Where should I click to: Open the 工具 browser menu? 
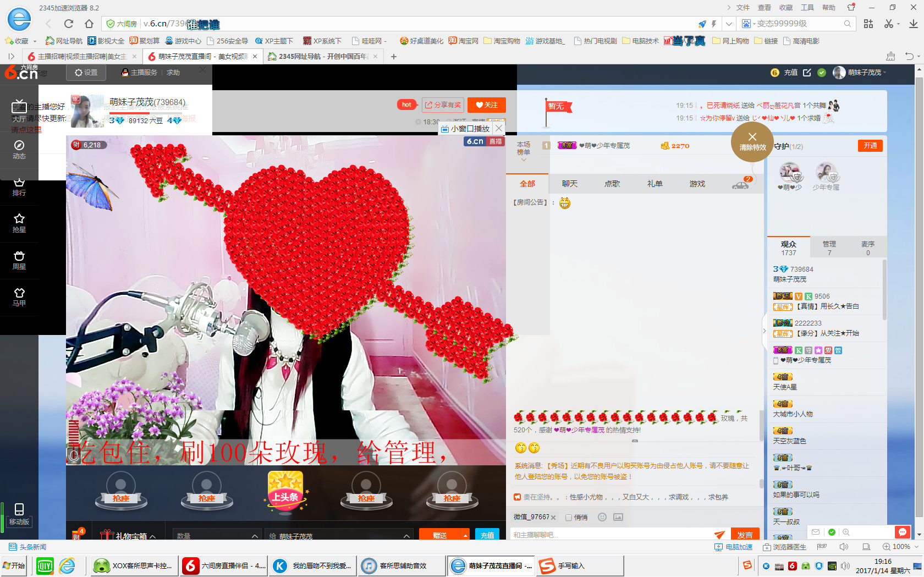click(x=807, y=8)
